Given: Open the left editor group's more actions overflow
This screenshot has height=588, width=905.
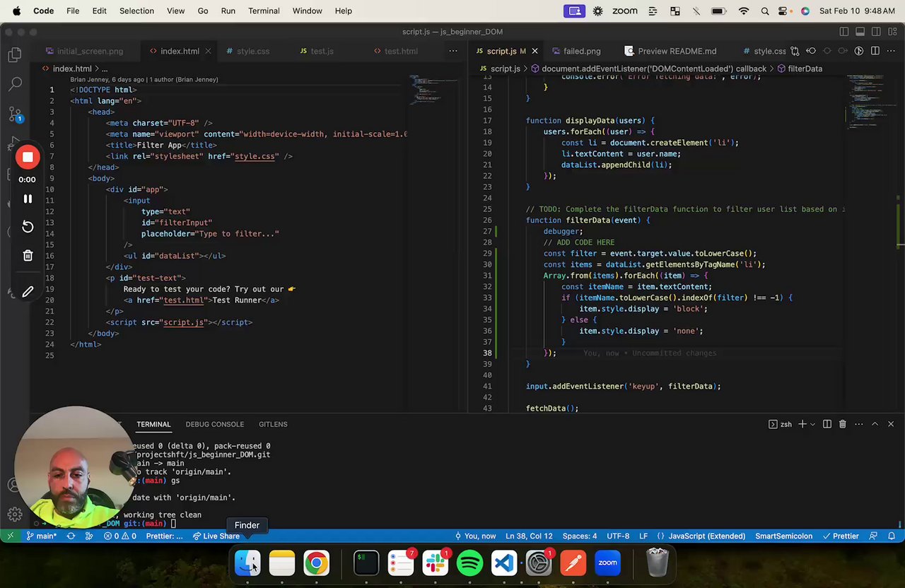Looking at the screenshot, I should point(452,51).
